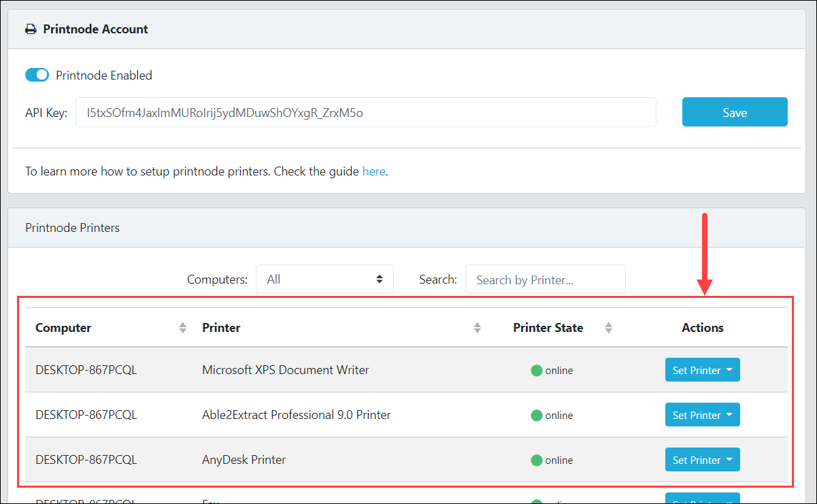Screen dimensions: 817x504
Task: Click green online status dot for AnyDesk Printer
Action: click(x=536, y=460)
